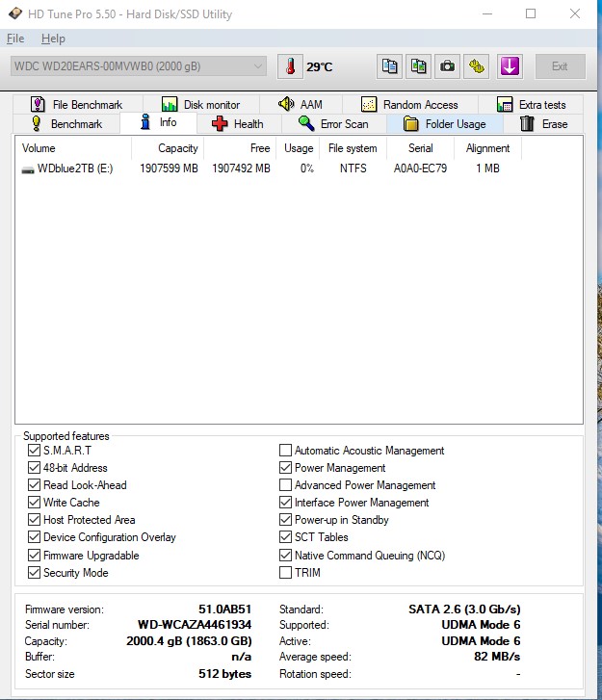Click the copy screenshot to clipboard icon
602x700 pixels.
pos(418,66)
